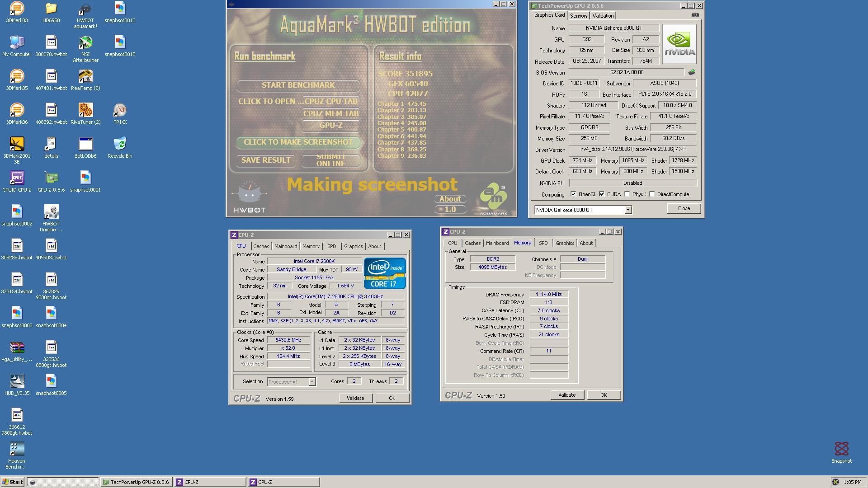Open My Computer icon
This screenshot has height=488, width=868.
pos(17,46)
